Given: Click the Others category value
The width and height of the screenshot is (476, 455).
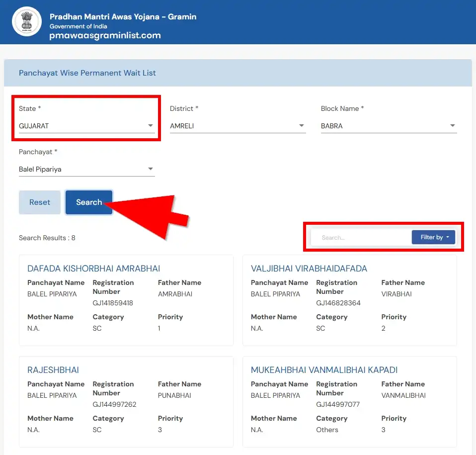Looking at the screenshot, I should (327, 430).
